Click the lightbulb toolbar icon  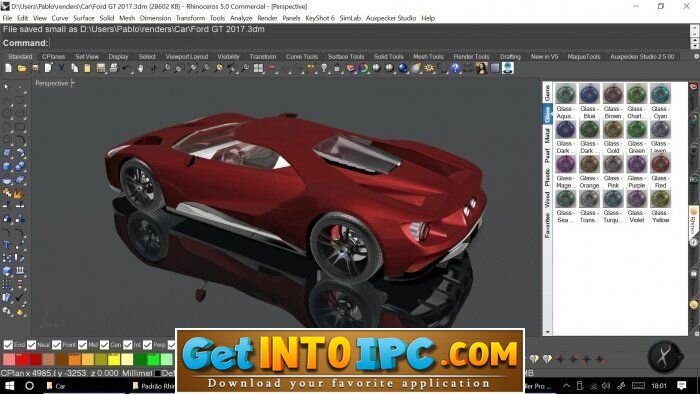[324, 68]
